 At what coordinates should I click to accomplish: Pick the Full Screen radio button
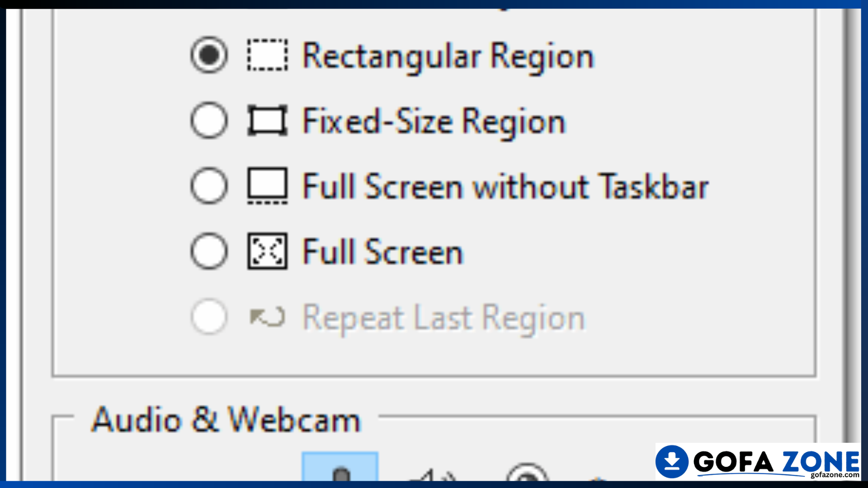208,251
